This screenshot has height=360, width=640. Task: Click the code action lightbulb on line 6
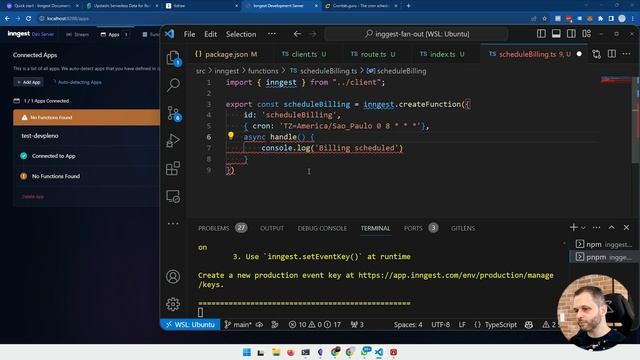click(231, 136)
